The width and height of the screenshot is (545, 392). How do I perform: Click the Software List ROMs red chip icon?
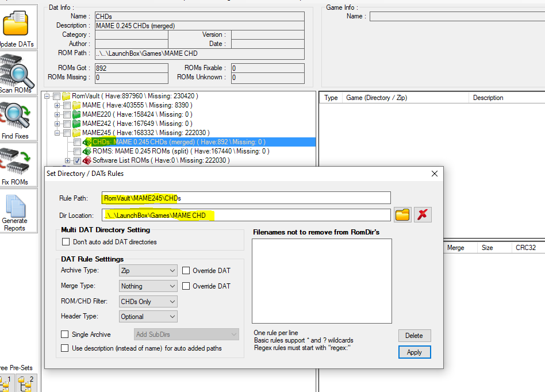coord(87,160)
